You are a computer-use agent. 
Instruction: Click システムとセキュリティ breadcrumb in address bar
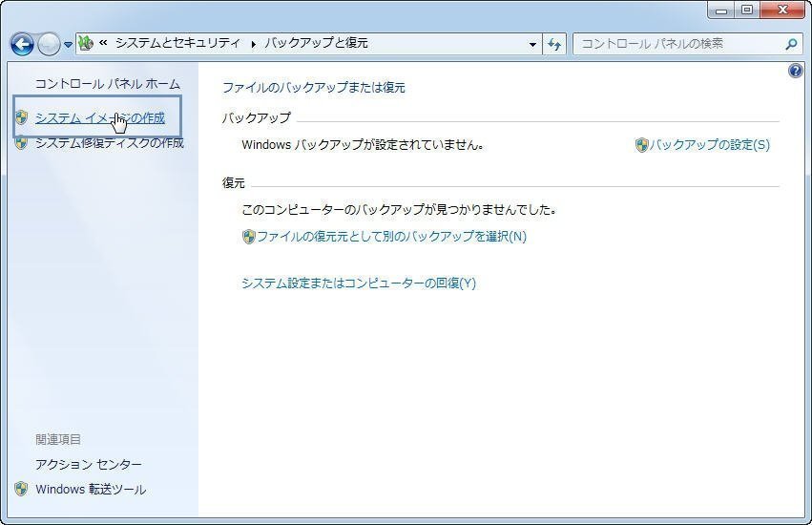[177, 43]
